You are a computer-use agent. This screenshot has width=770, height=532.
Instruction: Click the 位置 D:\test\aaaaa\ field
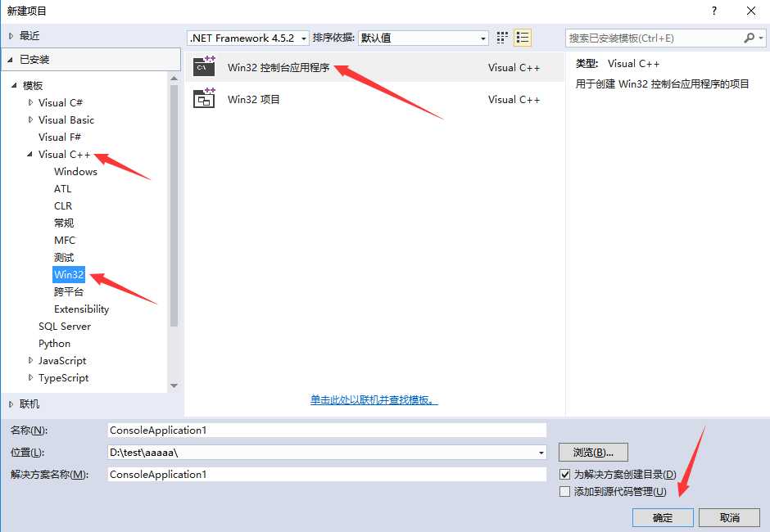327,453
